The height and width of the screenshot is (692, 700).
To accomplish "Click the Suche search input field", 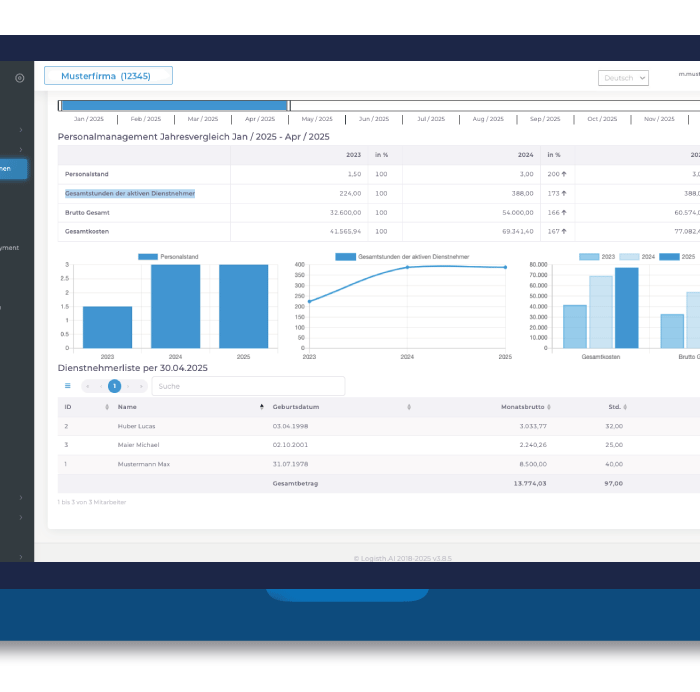I will click(247, 386).
